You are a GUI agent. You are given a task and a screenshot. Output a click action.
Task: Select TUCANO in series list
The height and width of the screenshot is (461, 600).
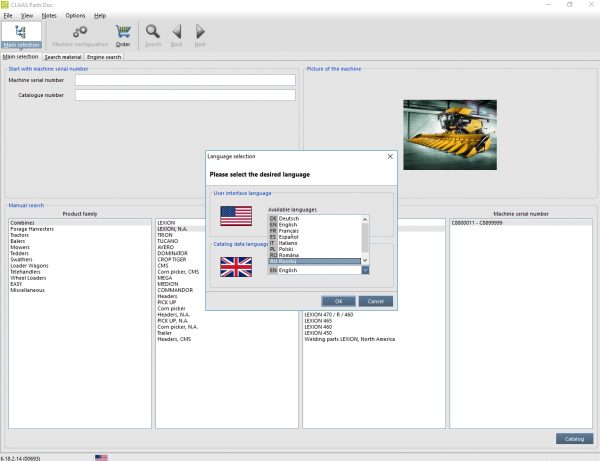(x=168, y=241)
